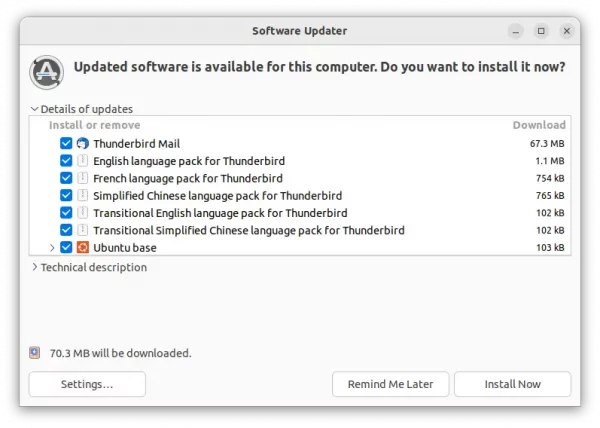Viewport: 600px width, 428px height.
Task: Click the English language pack package icon
Action: [82, 161]
